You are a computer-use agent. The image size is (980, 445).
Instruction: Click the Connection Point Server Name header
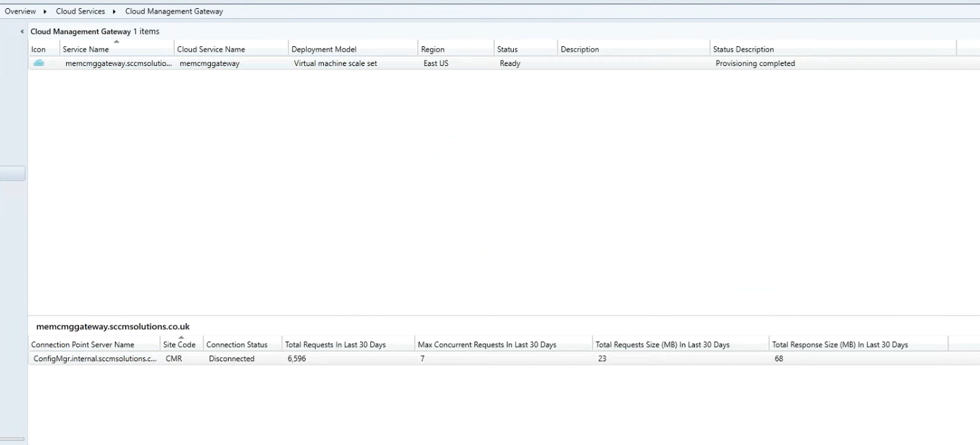coord(82,344)
